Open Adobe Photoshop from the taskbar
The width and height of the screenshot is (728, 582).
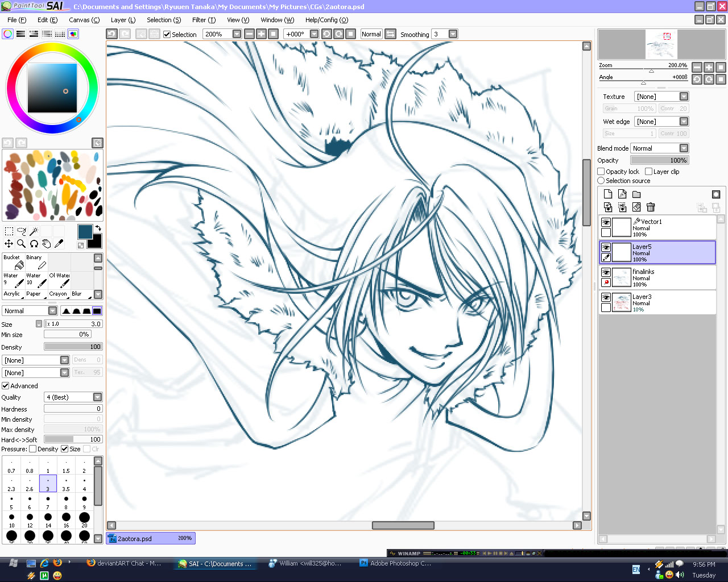coord(395,563)
